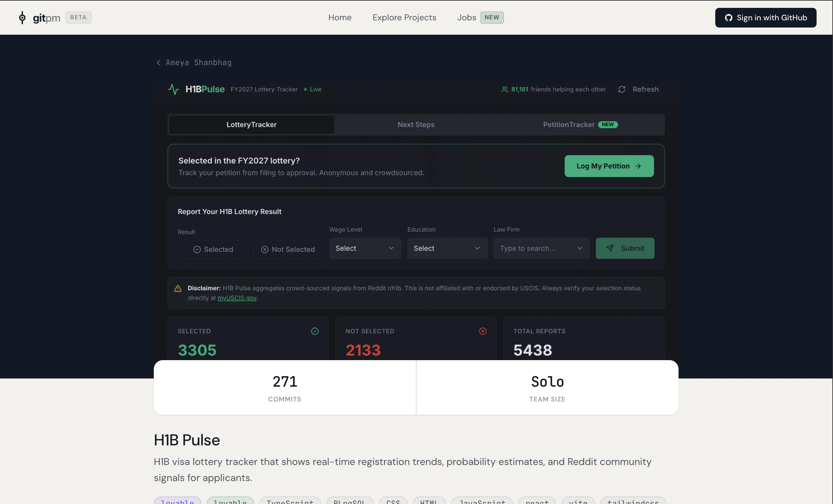Select the Not Selected lottery result option
The width and height of the screenshot is (833, 504).
click(288, 249)
